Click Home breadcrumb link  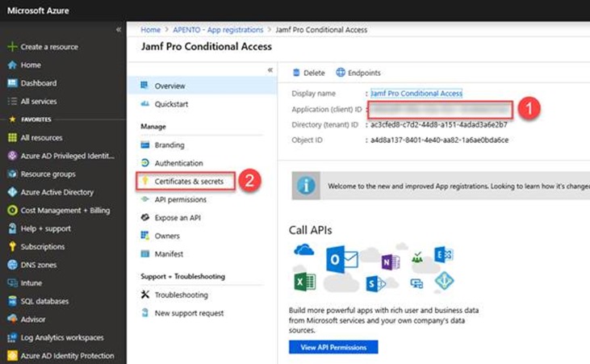pos(150,30)
